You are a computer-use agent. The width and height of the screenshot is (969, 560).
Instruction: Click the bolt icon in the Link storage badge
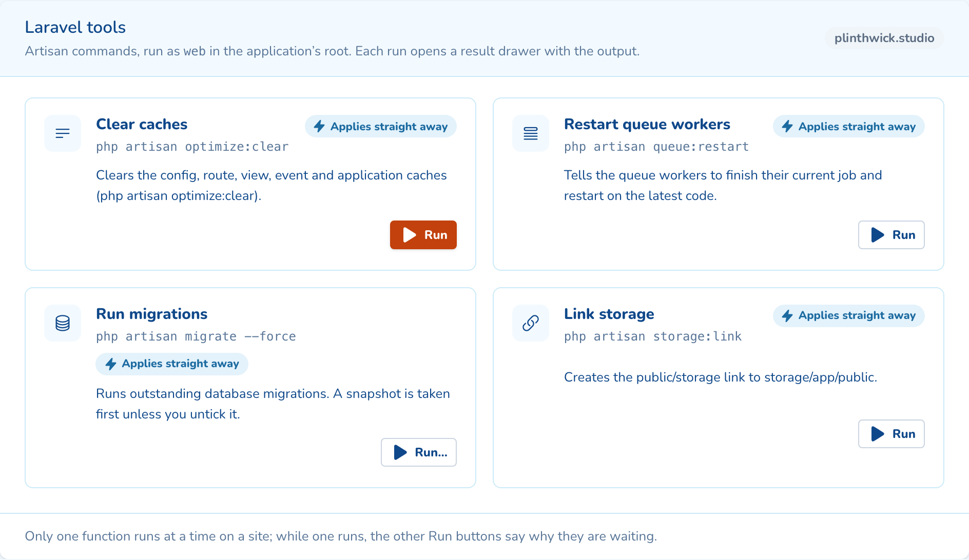pyautogui.click(x=787, y=316)
